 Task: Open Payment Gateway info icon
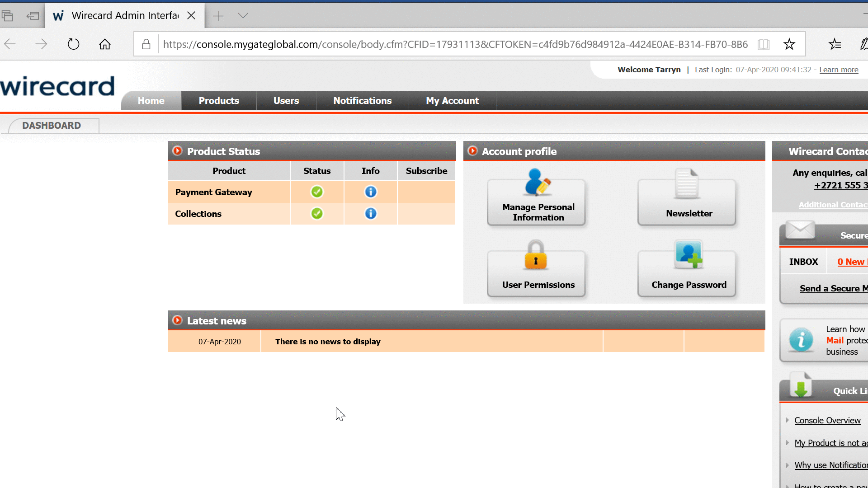(x=371, y=192)
